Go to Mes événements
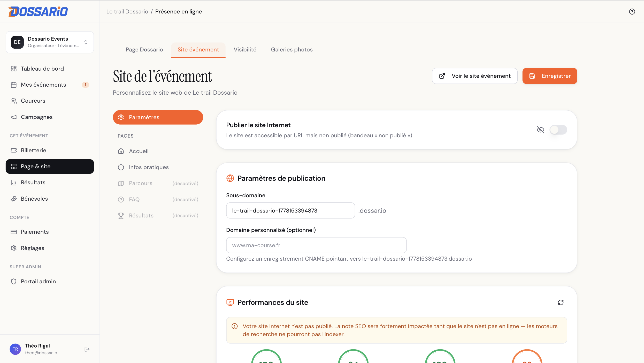 (50, 85)
